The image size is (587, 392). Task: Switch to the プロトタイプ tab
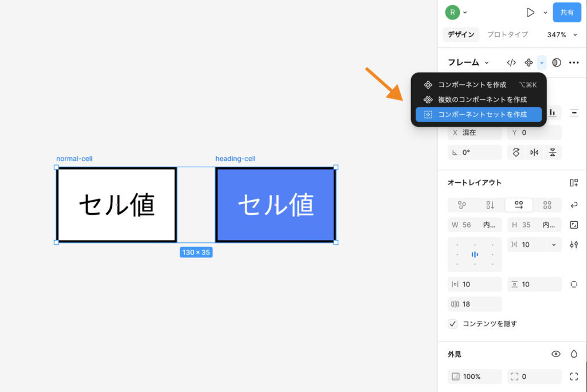pyautogui.click(x=507, y=34)
